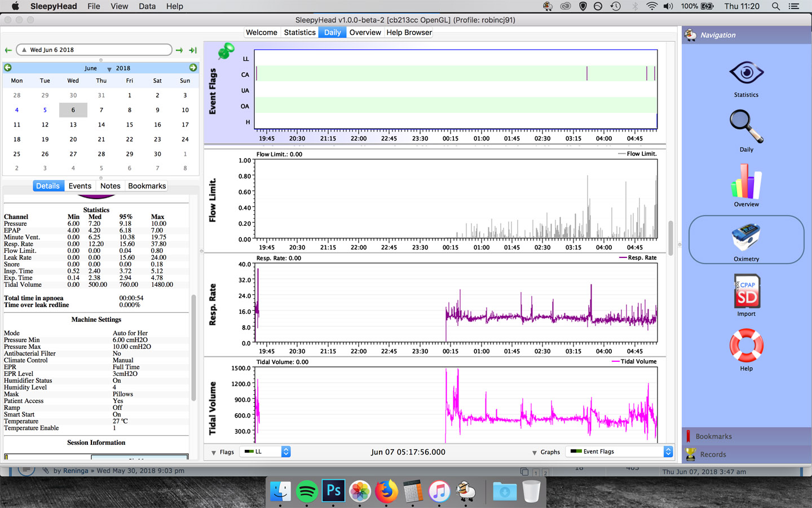Open the LL flags combo box

tap(265, 452)
